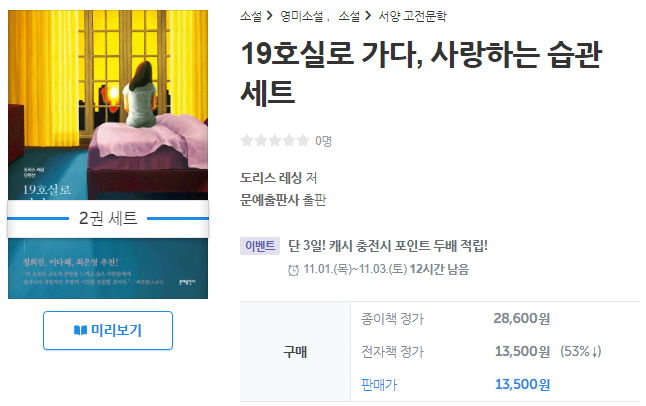Click the 0명 review count
The height and width of the screenshot is (406, 646).
pos(323,141)
